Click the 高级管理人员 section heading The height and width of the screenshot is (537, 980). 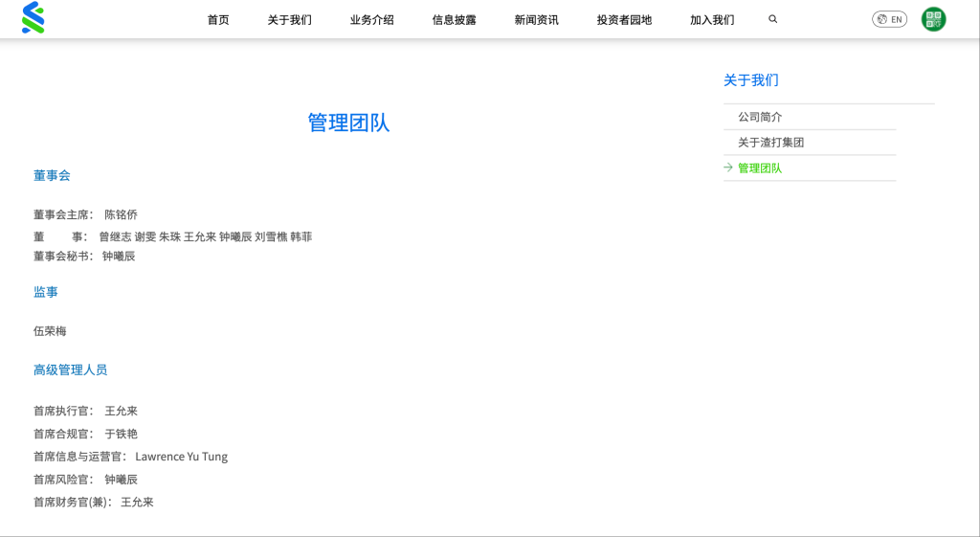tap(70, 369)
